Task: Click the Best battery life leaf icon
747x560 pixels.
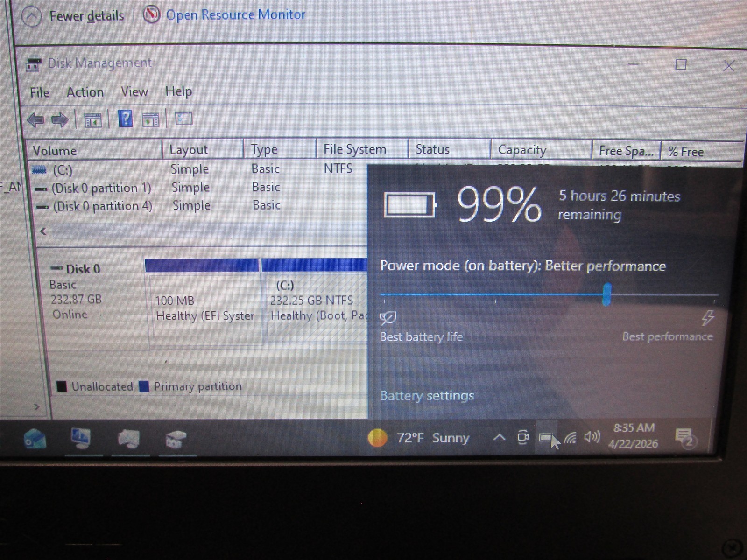Action: click(x=388, y=318)
